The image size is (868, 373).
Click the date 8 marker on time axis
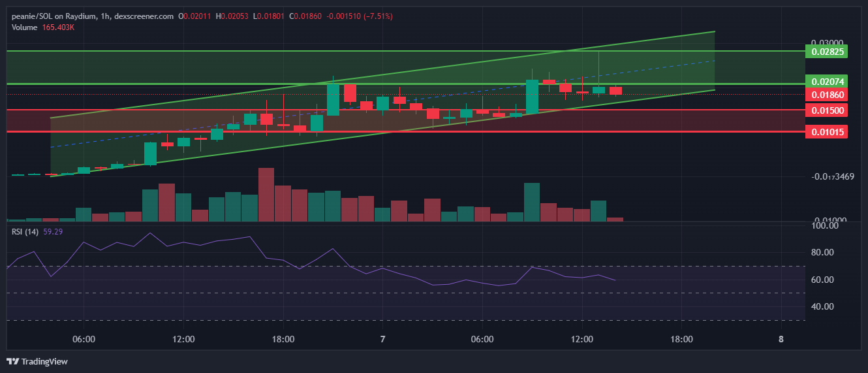[x=781, y=339]
